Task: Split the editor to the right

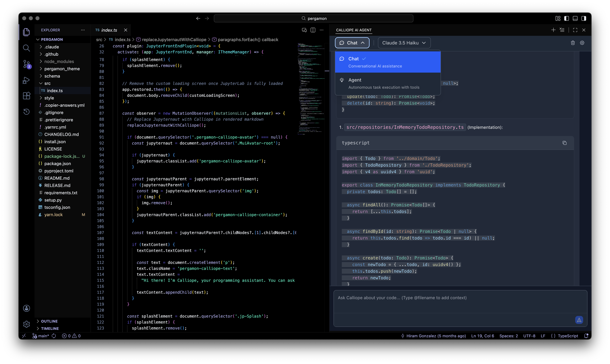Action: 313,30
